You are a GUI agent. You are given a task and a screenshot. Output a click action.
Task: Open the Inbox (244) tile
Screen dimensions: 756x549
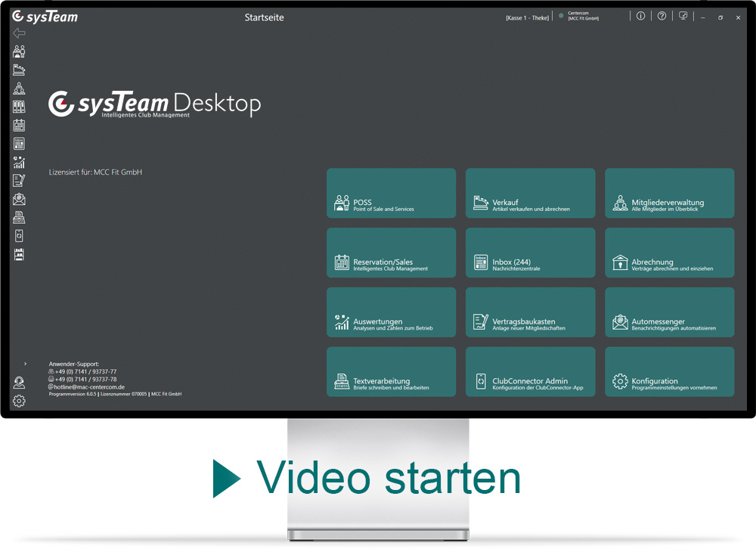tap(531, 253)
